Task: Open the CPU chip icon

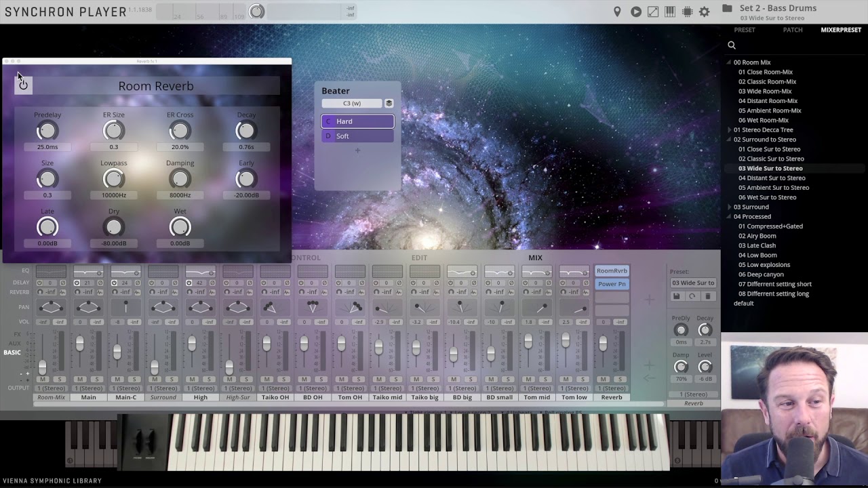Action: pyautogui.click(x=687, y=12)
